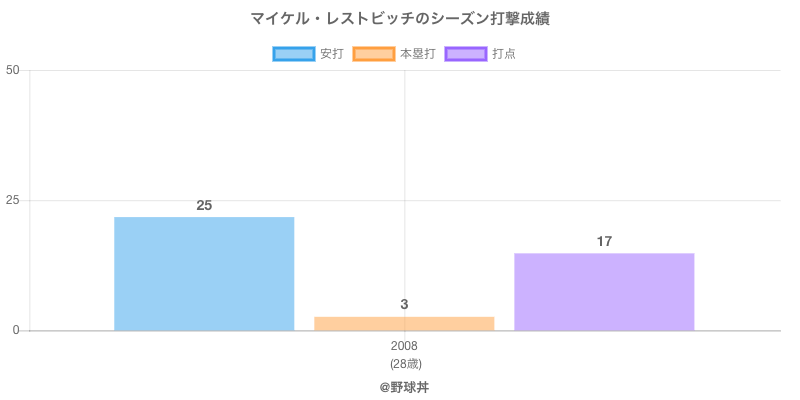Click the 2008 x-axis label
800x400 pixels.
(x=404, y=346)
